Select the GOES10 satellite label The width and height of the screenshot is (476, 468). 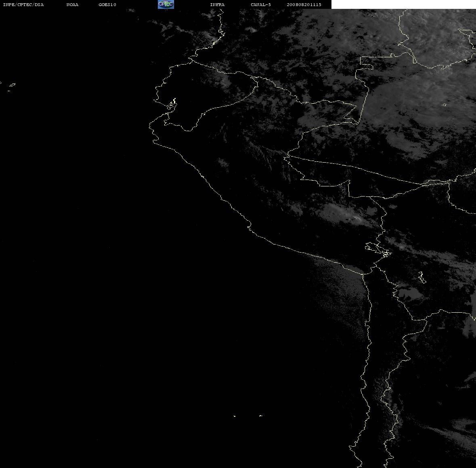107,4
